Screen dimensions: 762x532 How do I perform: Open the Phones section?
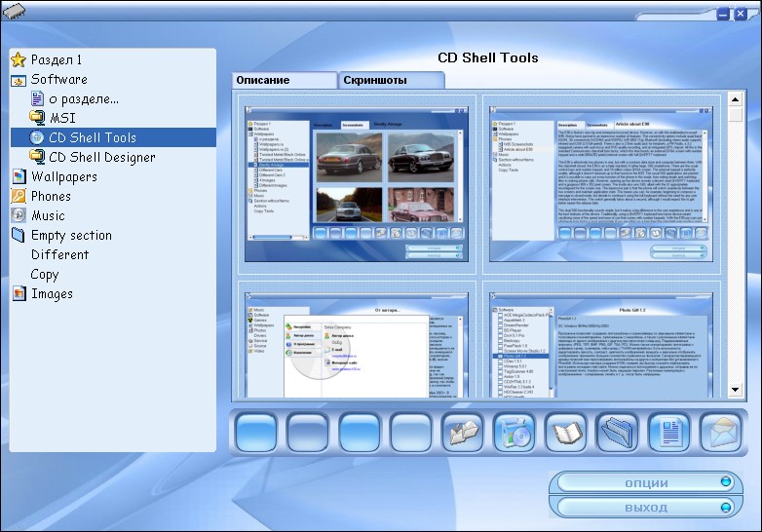coord(51,196)
